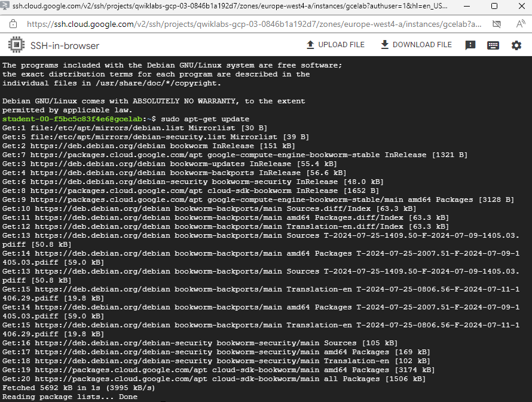The width and height of the screenshot is (532, 402).
Task: Click the 'Get:2' debian bookworm InRelease line
Action: pos(149,146)
